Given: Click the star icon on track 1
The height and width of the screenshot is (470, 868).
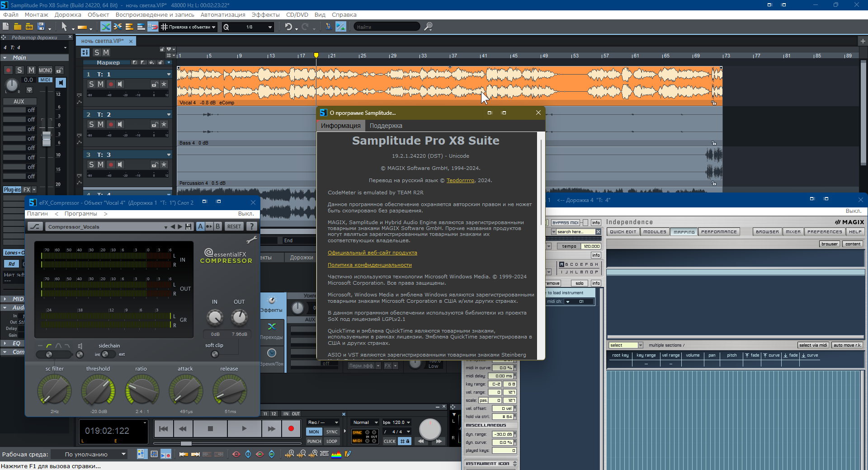Looking at the screenshot, I should (164, 85).
